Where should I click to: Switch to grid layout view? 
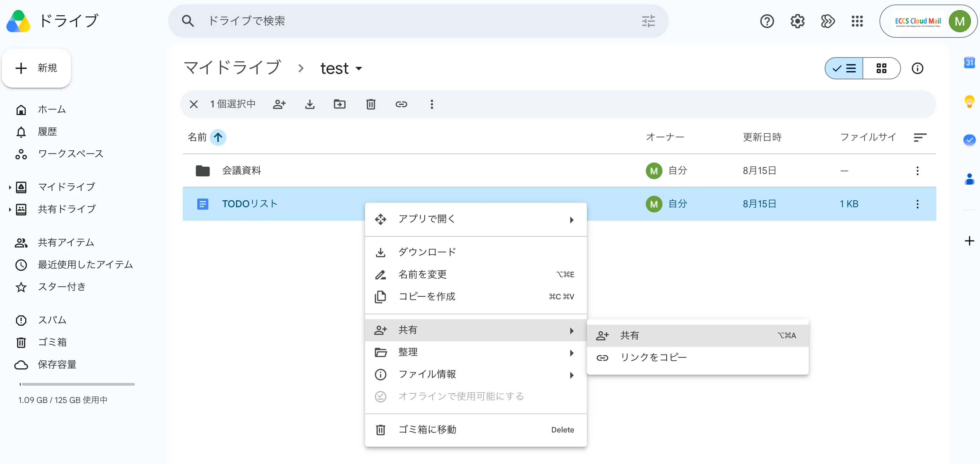pyautogui.click(x=881, y=69)
